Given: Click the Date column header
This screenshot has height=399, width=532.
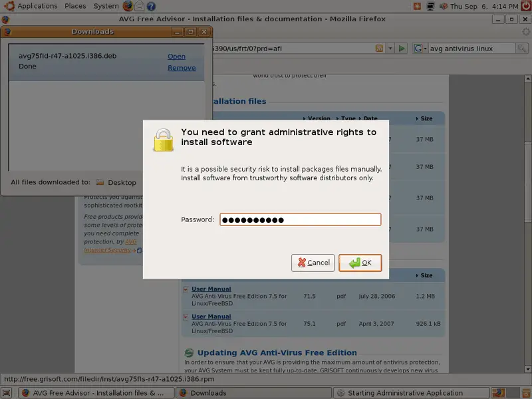Looking at the screenshot, I should tap(368, 118).
